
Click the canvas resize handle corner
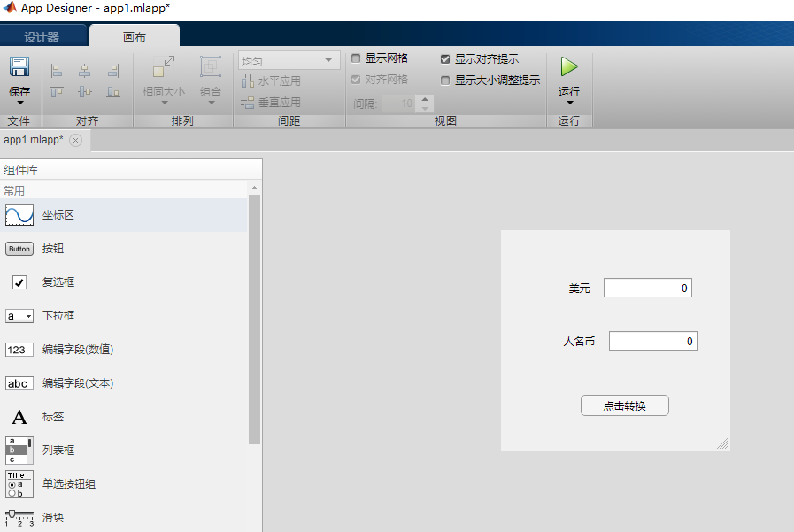[x=723, y=443]
